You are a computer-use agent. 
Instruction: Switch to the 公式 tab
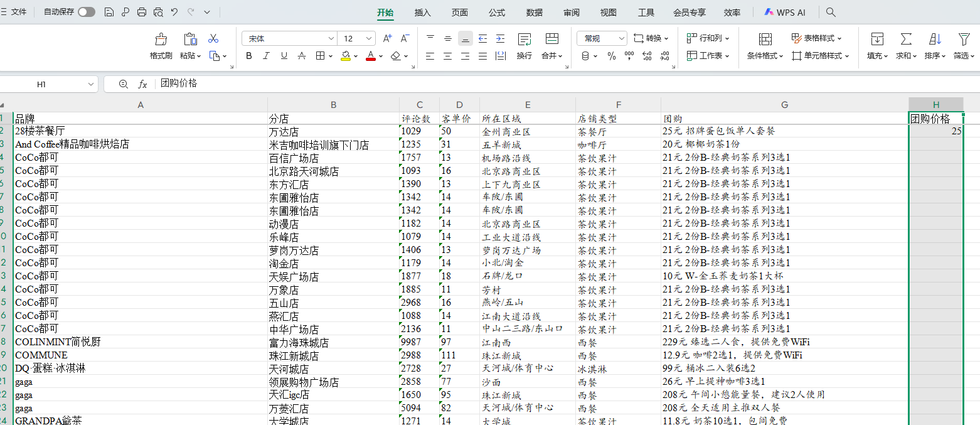tap(497, 13)
